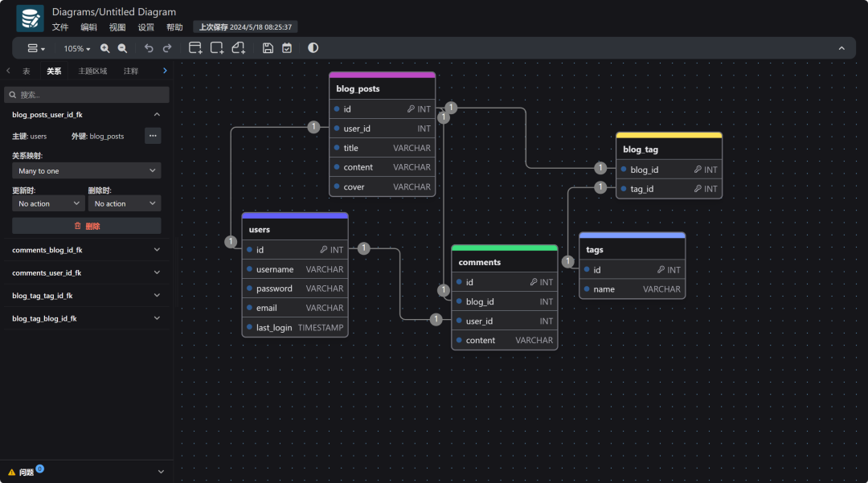Toggle the dark/light theme
This screenshot has height=483, width=868.
(x=313, y=48)
